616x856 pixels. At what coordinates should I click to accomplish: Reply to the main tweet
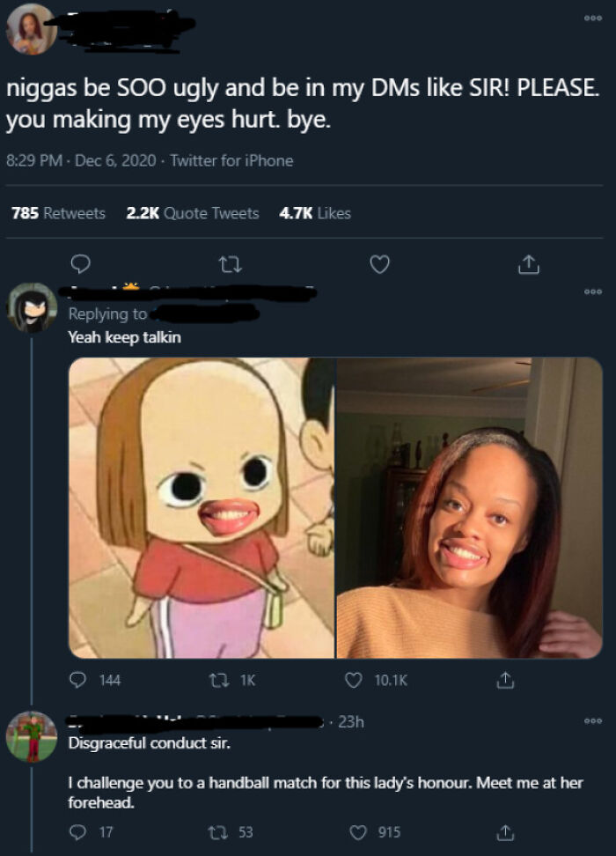81,265
